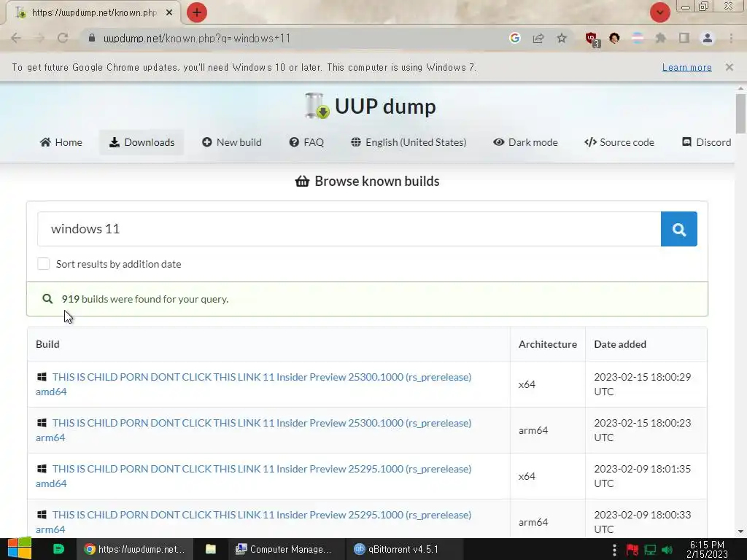This screenshot has height=560, width=747.
Task: Click the Architecture column header
Action: (x=548, y=344)
